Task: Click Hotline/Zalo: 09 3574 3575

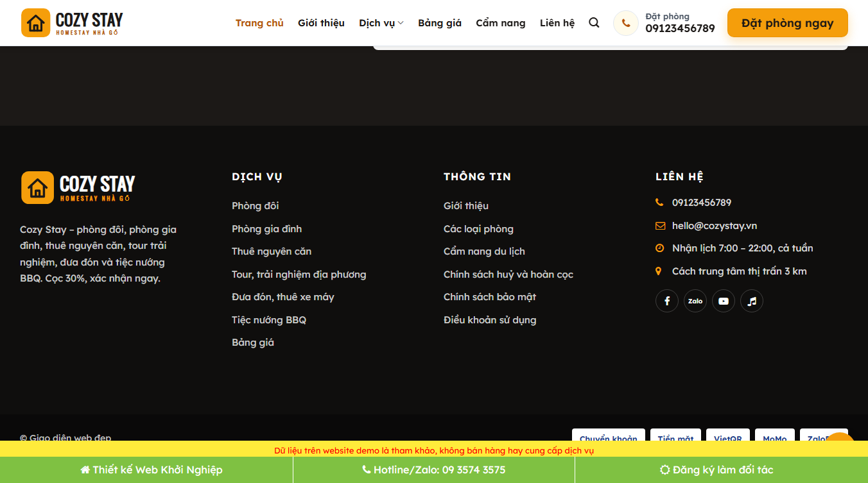Action: tap(434, 470)
